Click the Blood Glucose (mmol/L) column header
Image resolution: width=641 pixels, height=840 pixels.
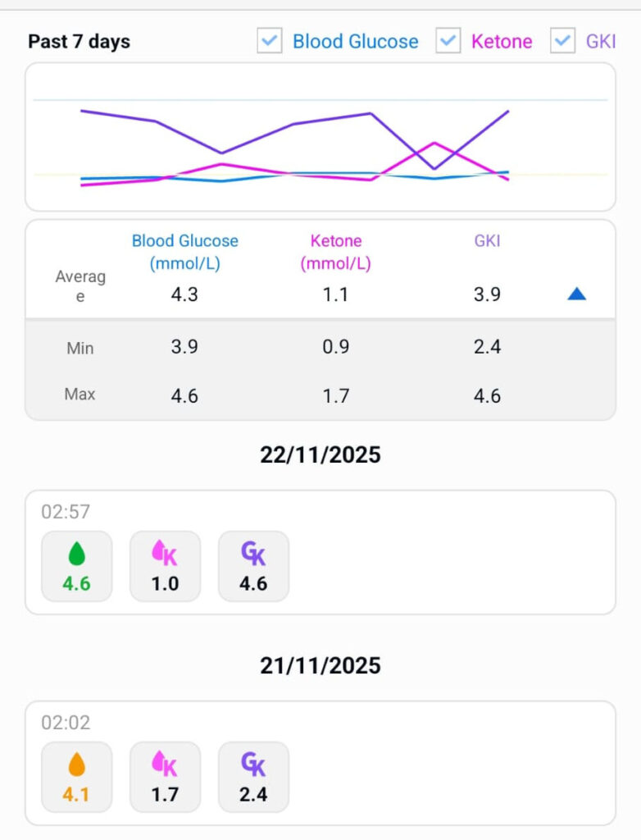184,252
